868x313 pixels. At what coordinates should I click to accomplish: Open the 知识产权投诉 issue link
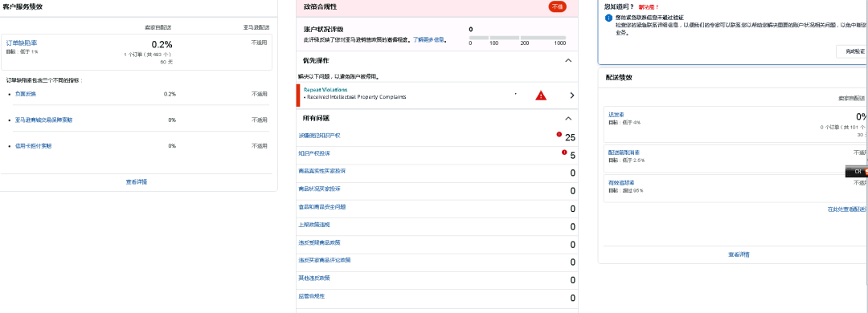[x=314, y=153]
